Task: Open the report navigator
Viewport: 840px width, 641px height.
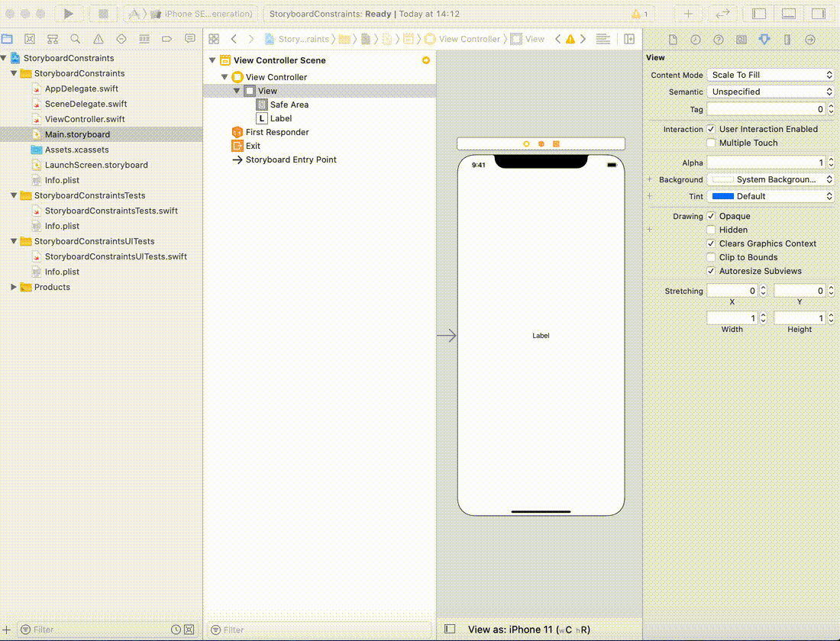Action: (189, 39)
